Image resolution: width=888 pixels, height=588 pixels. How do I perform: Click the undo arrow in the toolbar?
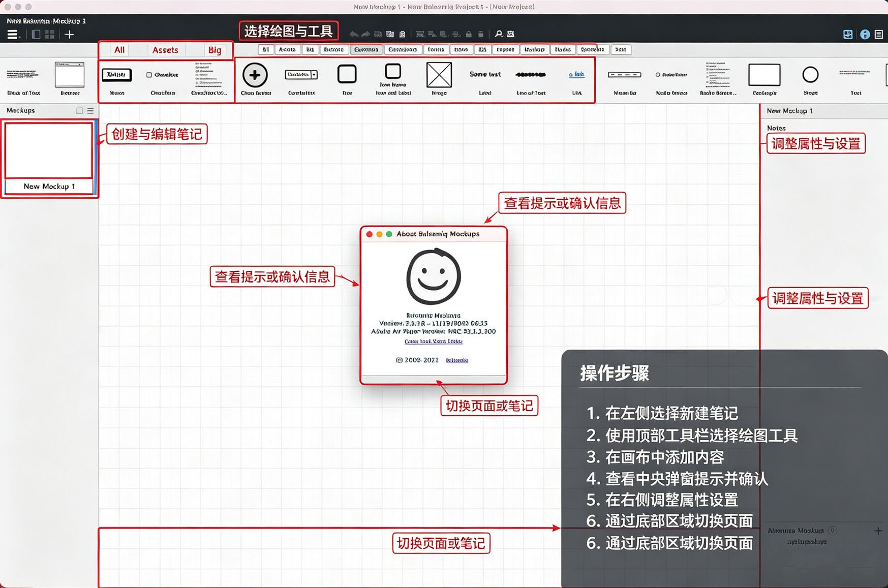pyautogui.click(x=354, y=34)
